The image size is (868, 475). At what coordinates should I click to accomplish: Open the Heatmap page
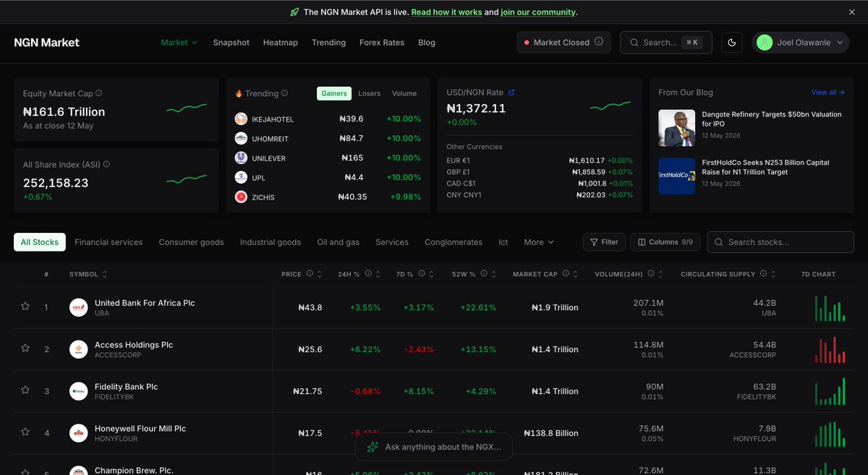point(281,43)
